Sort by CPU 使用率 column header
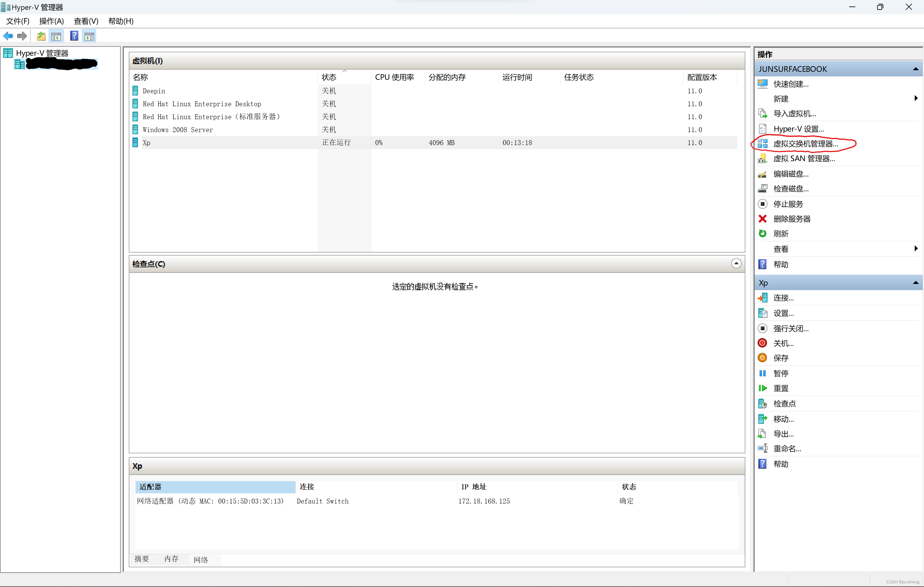Image resolution: width=924 pixels, height=587 pixels. click(398, 77)
